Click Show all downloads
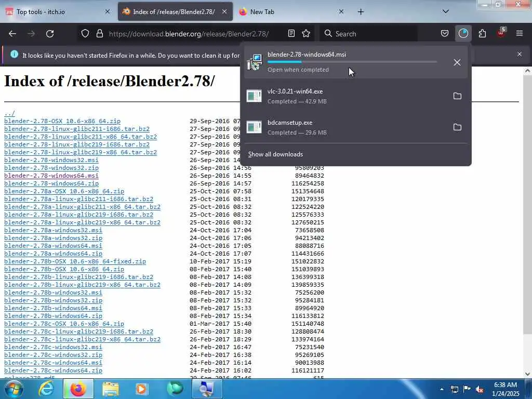The height and width of the screenshot is (399, 532). point(275,154)
